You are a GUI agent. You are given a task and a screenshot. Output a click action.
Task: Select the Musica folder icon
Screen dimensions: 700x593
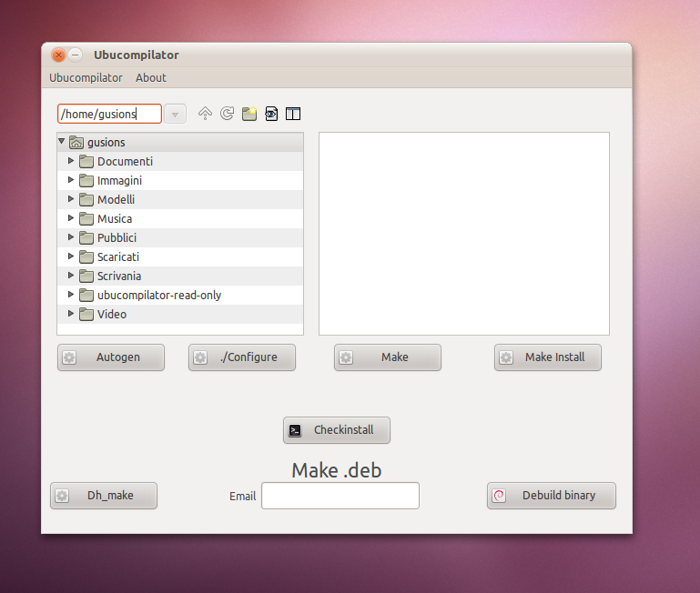[x=86, y=219]
